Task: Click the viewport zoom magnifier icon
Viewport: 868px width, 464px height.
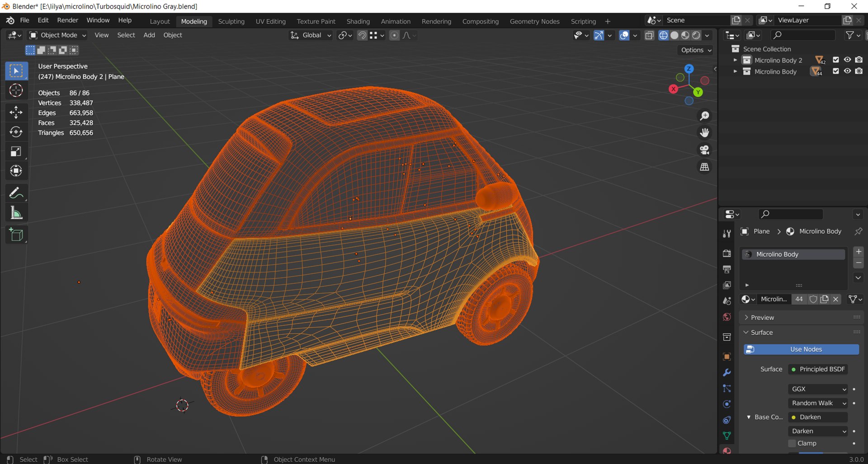Action: (x=704, y=116)
